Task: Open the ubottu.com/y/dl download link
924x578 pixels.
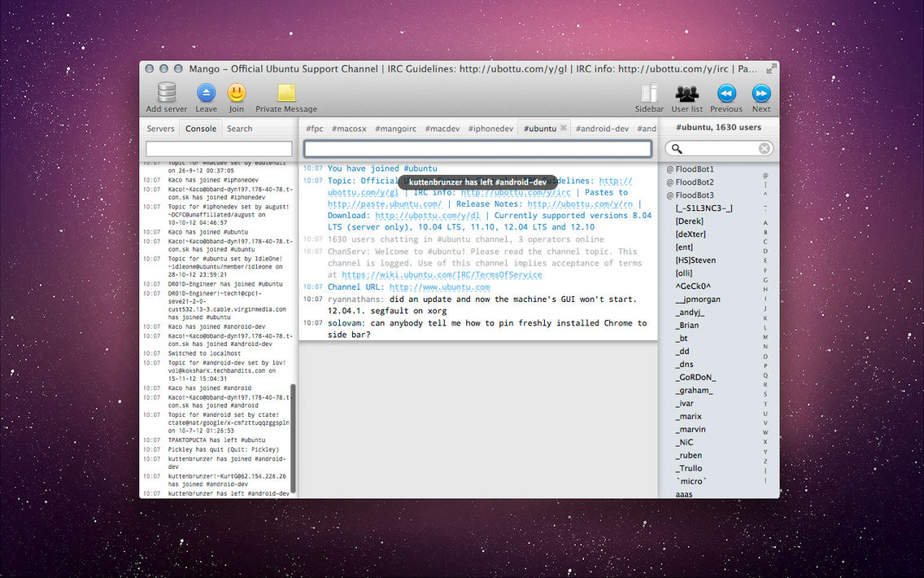Action: [x=428, y=216]
